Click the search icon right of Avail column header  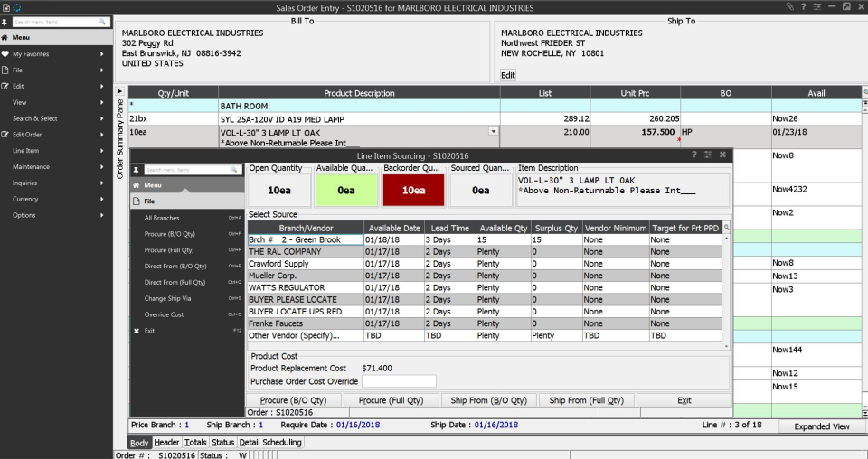point(865,92)
